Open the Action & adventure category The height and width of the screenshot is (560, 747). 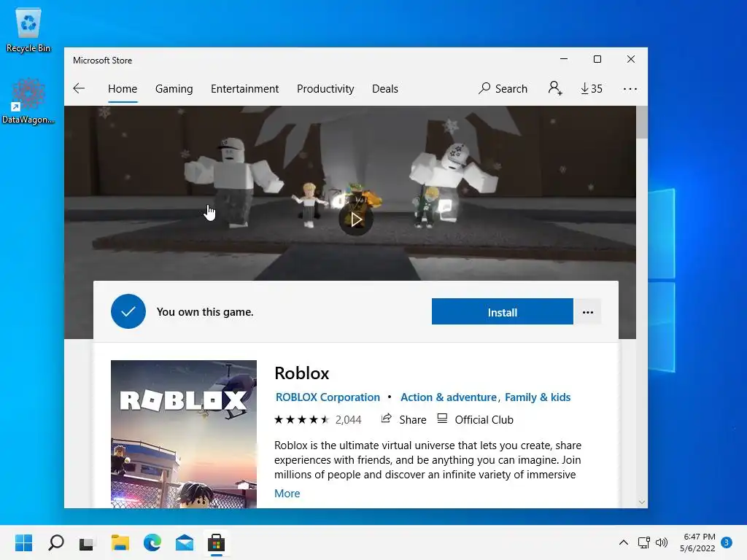pyautogui.click(x=449, y=397)
